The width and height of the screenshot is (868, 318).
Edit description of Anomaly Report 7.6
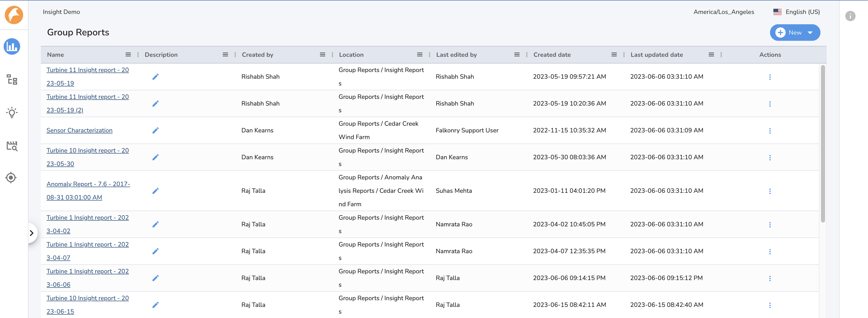(x=155, y=191)
